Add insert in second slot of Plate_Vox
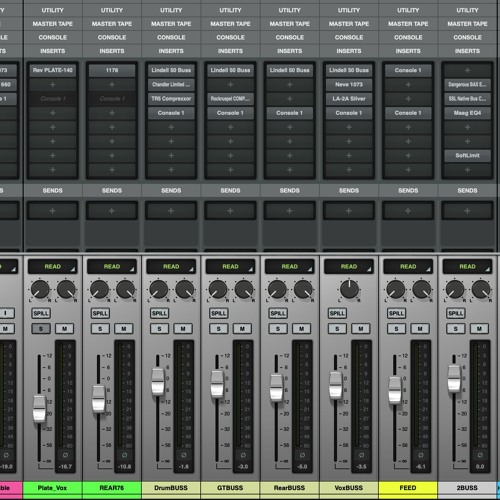Viewport: 500px width, 500px height. tap(53, 85)
